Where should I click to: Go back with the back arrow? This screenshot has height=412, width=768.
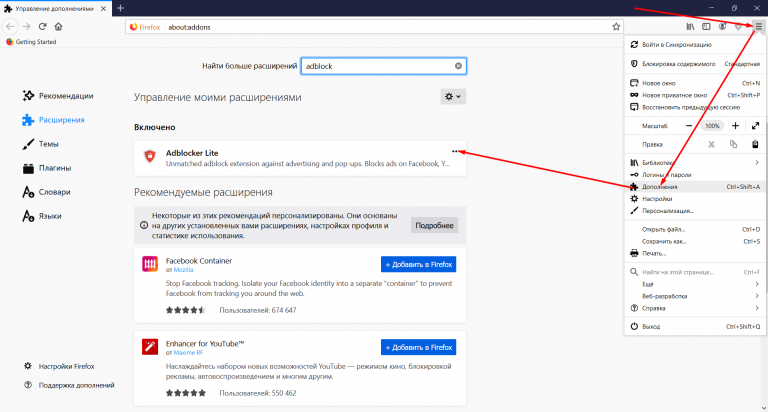pos(10,26)
